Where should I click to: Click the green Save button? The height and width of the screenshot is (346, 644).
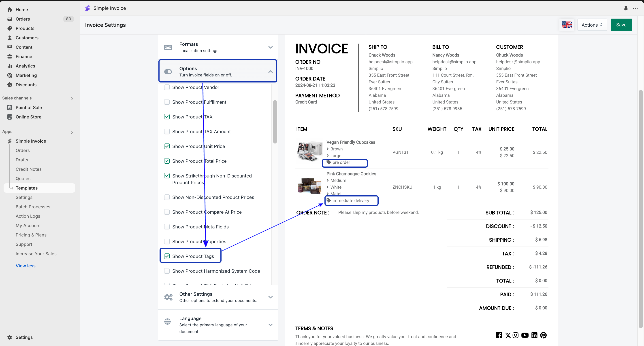pyautogui.click(x=621, y=25)
